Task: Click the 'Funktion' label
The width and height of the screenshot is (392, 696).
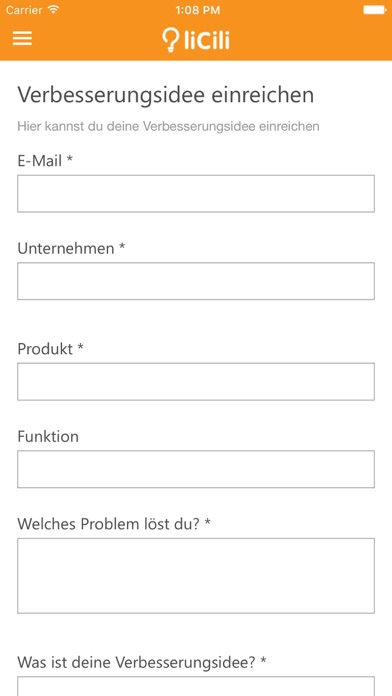Action: click(x=48, y=436)
